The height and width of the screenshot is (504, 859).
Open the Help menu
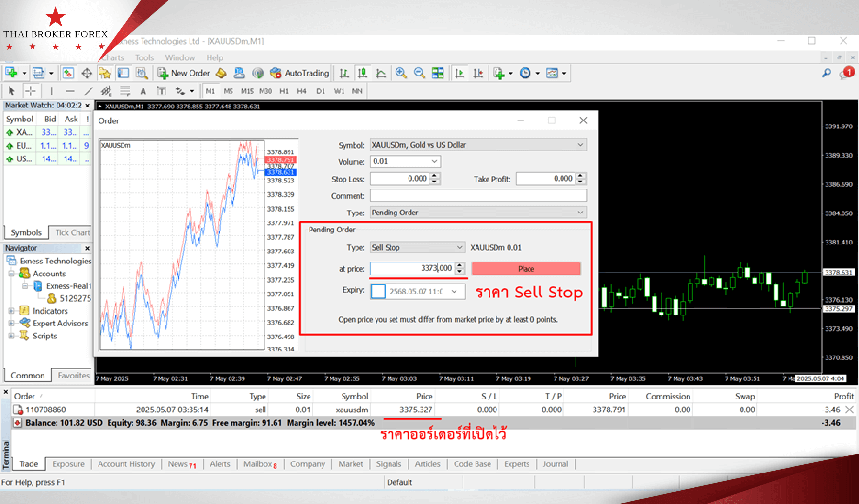215,58
